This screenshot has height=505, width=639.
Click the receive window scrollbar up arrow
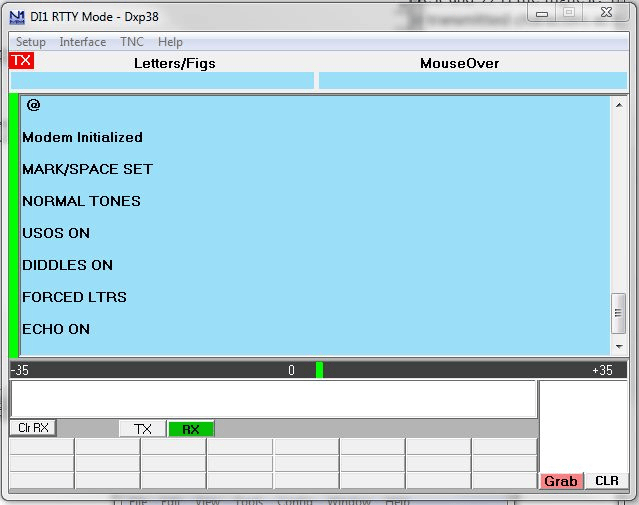point(619,105)
